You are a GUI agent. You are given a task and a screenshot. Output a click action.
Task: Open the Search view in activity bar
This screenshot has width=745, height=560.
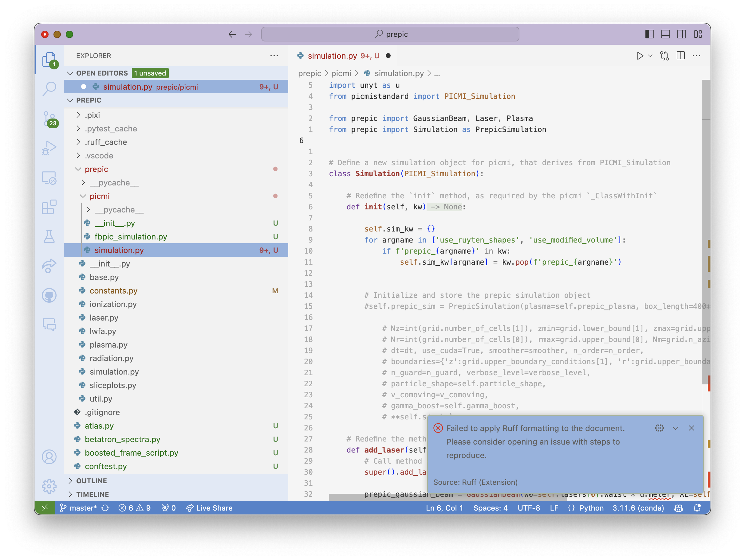tap(49, 89)
